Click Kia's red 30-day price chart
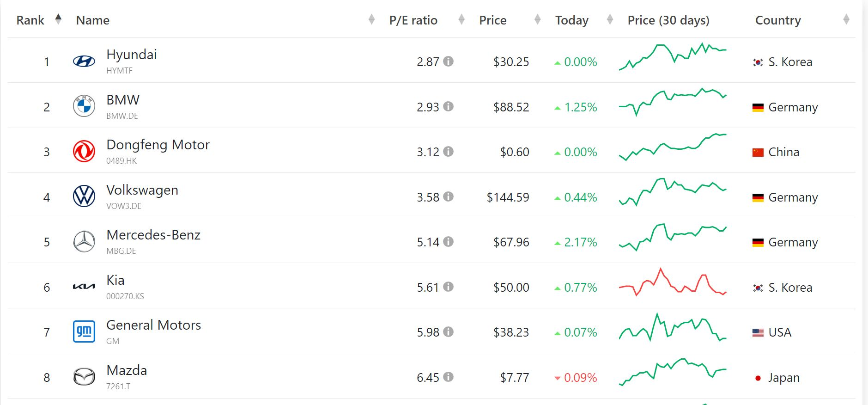The image size is (868, 405). (x=672, y=282)
